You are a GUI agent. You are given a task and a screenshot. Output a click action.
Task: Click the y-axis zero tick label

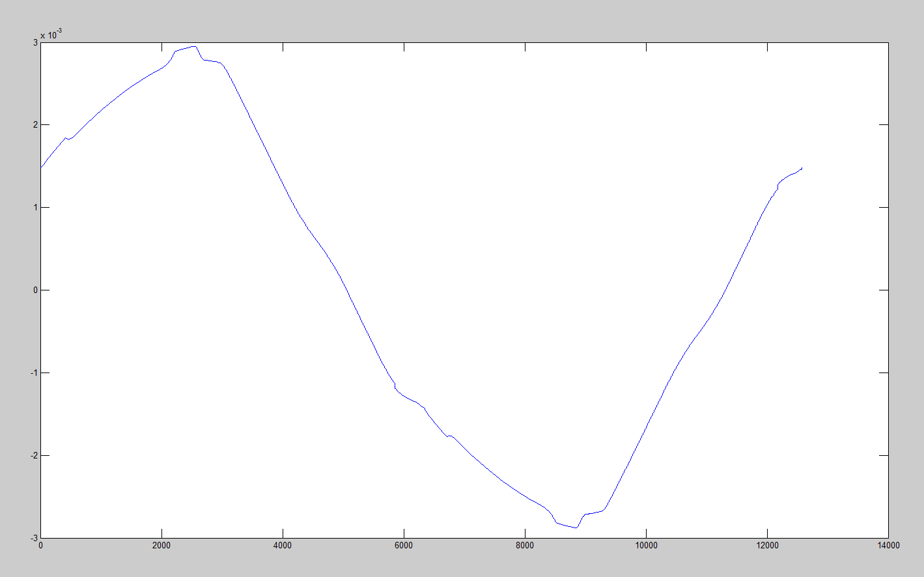click(x=35, y=290)
